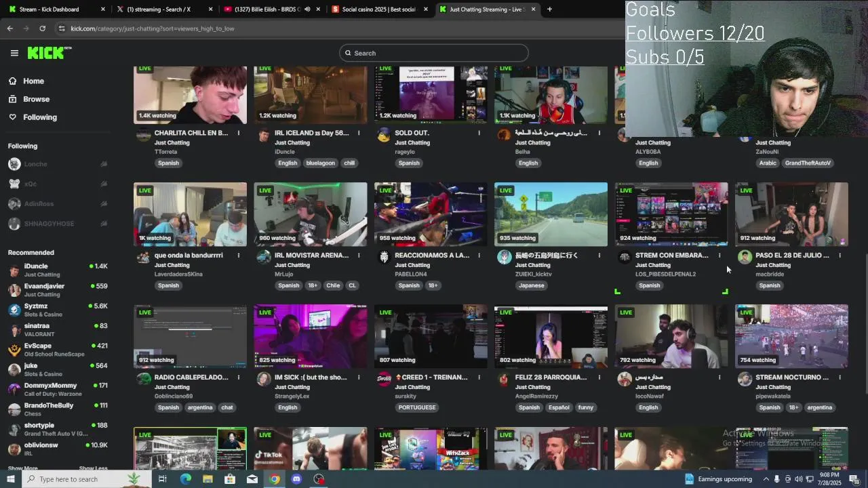Click the bluelagoon tag on IRL ICELAND
Image resolution: width=868 pixels, height=488 pixels.
(x=320, y=163)
